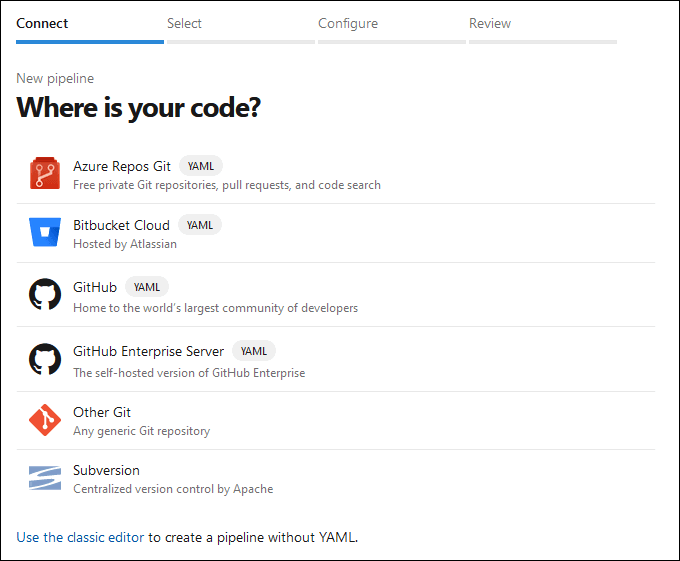Image resolution: width=680 pixels, height=561 pixels.
Task: Select 'Any generic Git repository' description
Action: pyautogui.click(x=141, y=431)
